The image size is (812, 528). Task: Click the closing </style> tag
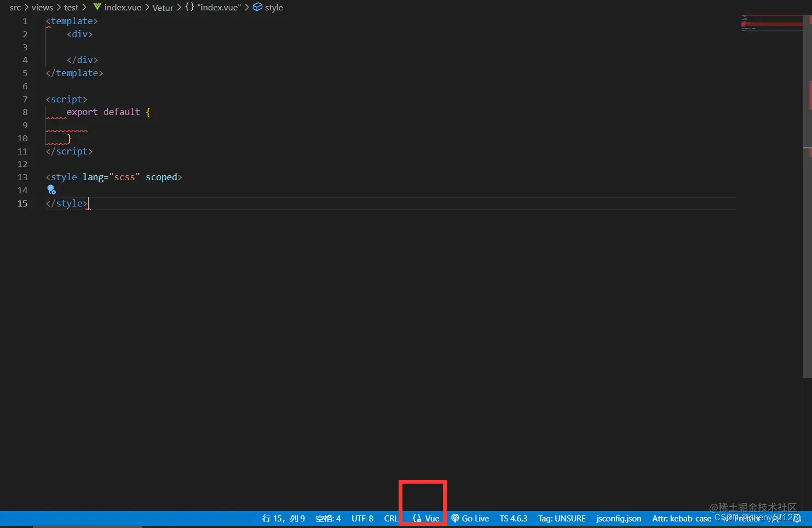[x=67, y=203]
